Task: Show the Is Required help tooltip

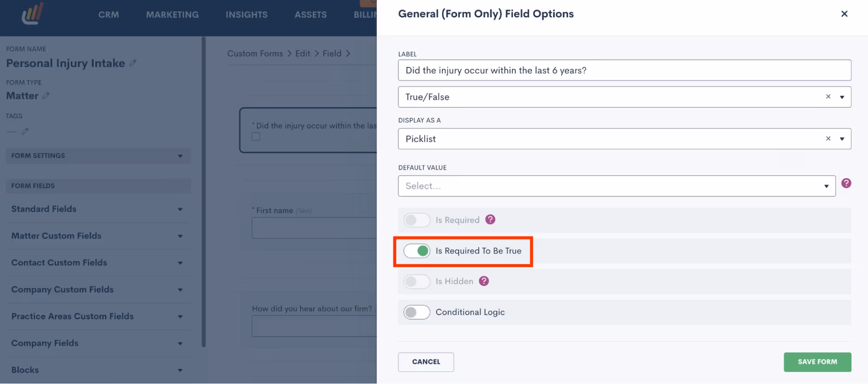Action: pos(490,220)
